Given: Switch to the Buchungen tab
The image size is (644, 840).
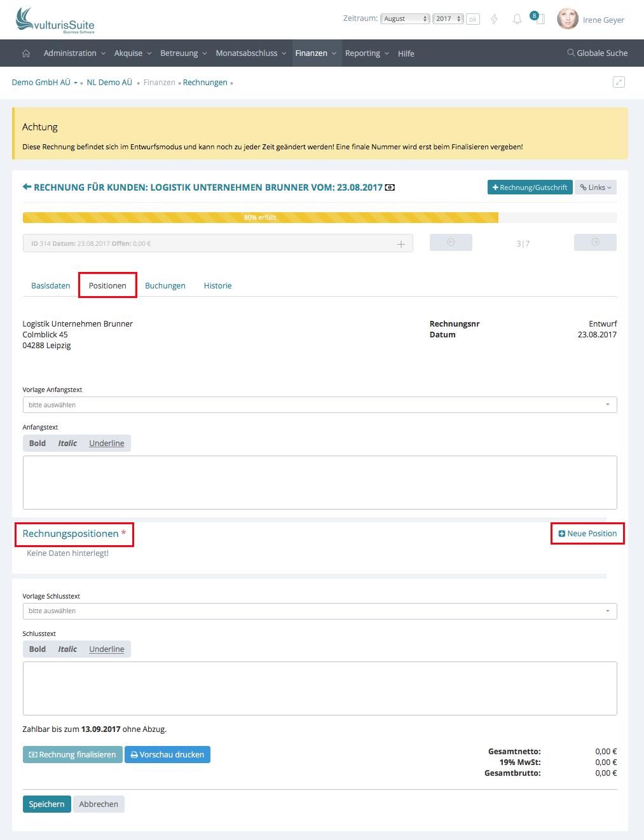Looking at the screenshot, I should pos(165,286).
